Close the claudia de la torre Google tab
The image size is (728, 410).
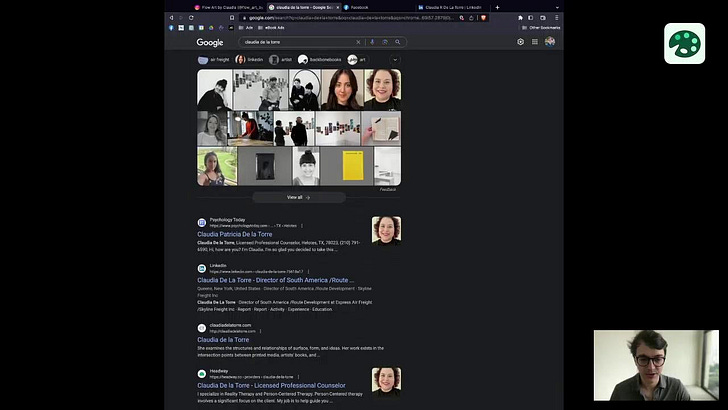pyautogui.click(x=338, y=7)
